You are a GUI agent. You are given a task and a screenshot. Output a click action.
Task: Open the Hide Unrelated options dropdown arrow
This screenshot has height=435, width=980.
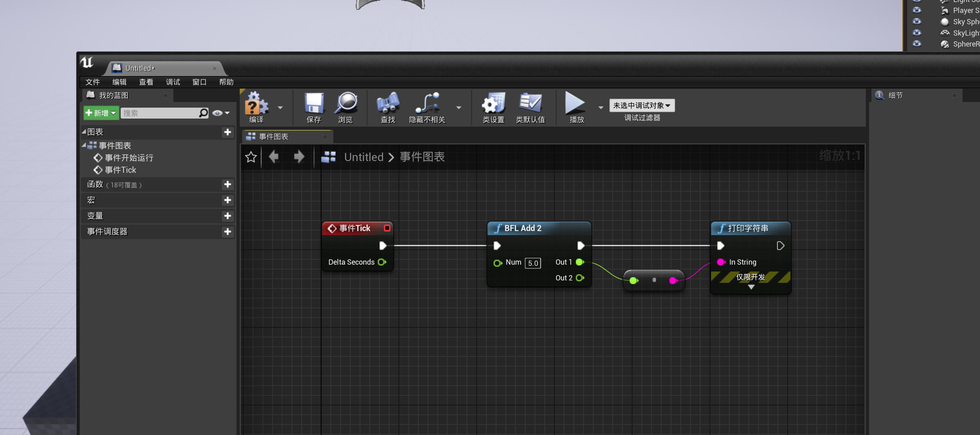(x=459, y=108)
